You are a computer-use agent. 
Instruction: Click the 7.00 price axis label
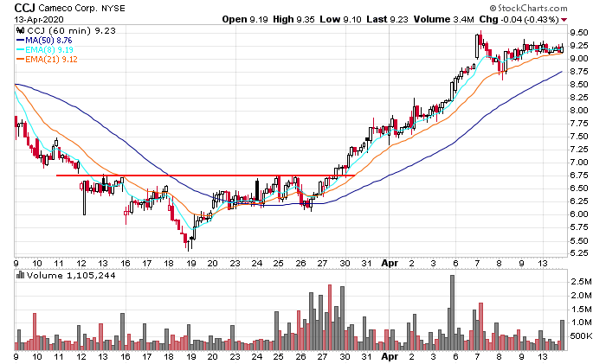[x=579, y=163]
